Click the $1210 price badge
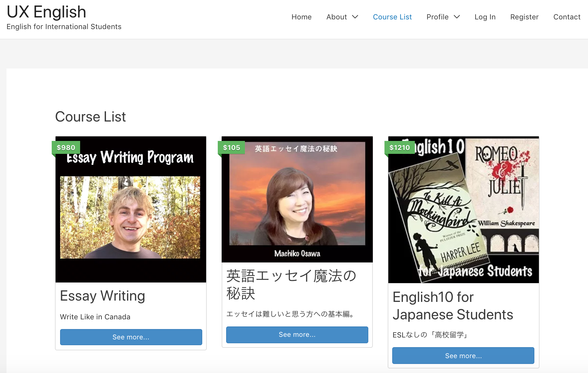Viewport: 588px width, 373px height. pos(400,148)
